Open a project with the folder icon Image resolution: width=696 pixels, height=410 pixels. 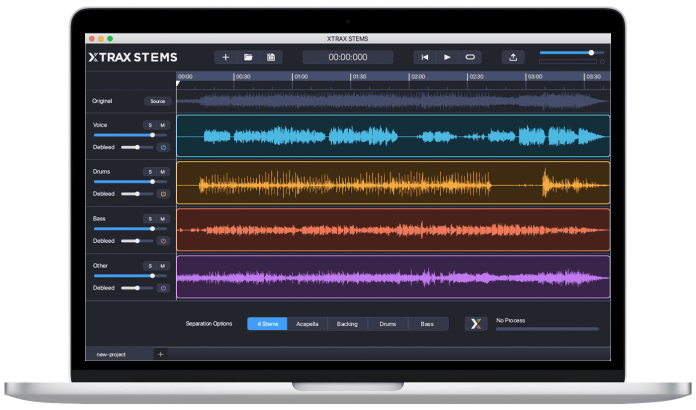(248, 57)
